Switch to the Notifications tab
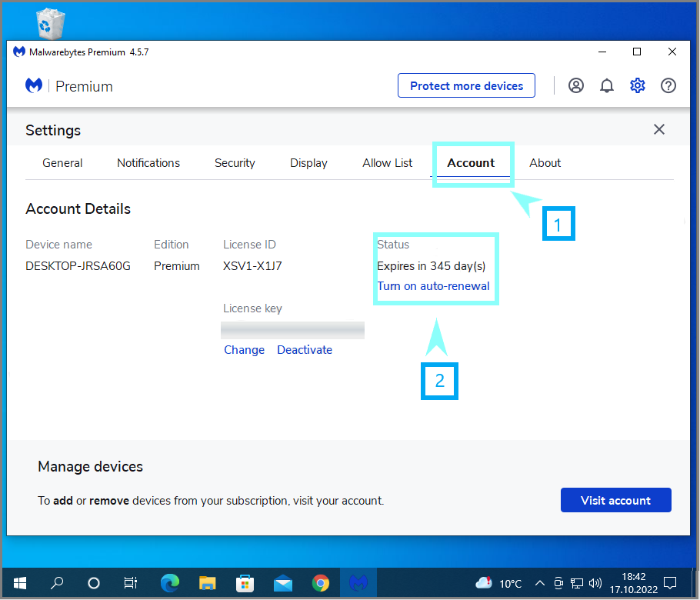700x600 pixels. coord(148,163)
